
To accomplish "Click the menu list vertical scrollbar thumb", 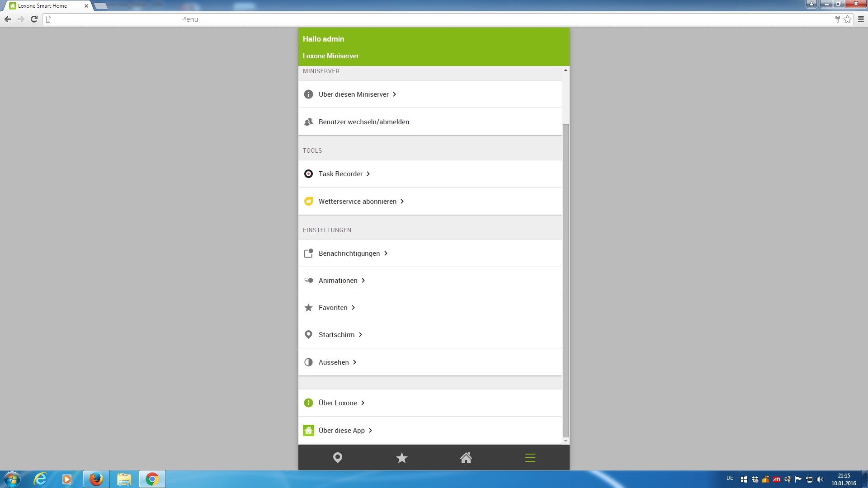I will click(566, 280).
